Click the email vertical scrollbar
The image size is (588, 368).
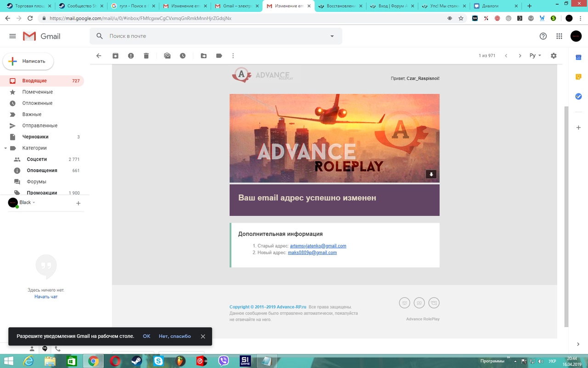pyautogui.click(x=566, y=216)
